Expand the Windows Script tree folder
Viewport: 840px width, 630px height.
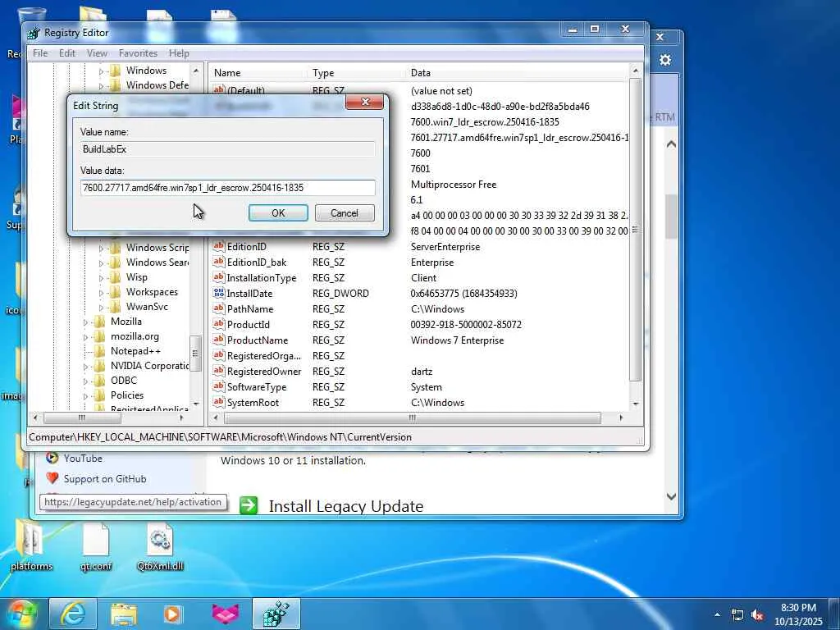click(x=101, y=249)
